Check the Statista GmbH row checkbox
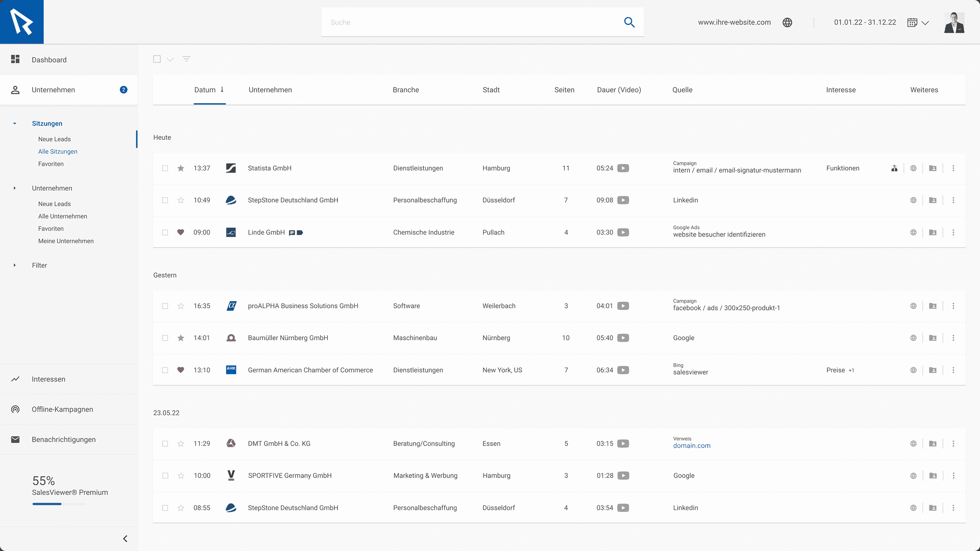Viewport: 980px width, 551px height. point(165,168)
